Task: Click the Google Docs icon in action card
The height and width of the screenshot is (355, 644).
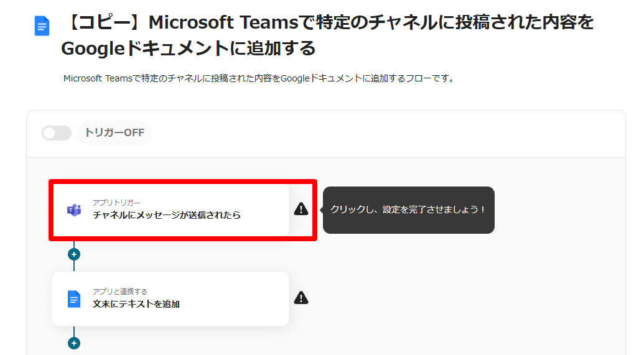Action: (x=74, y=299)
